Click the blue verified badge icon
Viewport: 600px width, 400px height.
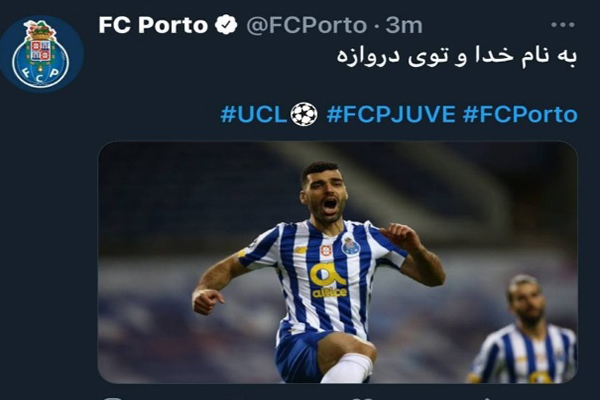coord(226,25)
